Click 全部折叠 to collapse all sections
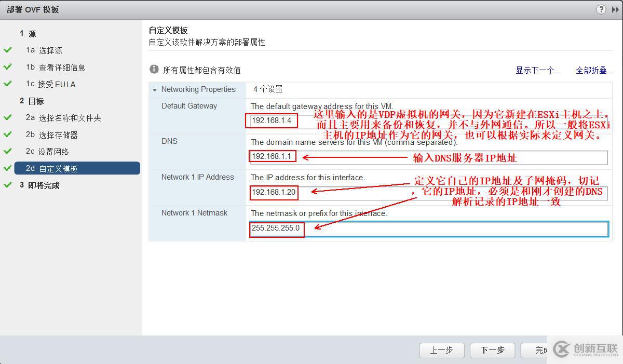This screenshot has width=623, height=364. [x=594, y=70]
